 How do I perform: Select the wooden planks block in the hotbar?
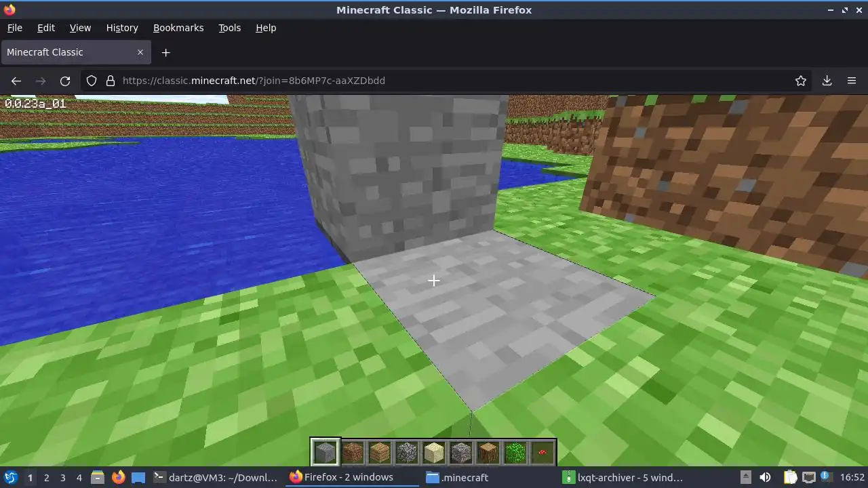point(379,452)
